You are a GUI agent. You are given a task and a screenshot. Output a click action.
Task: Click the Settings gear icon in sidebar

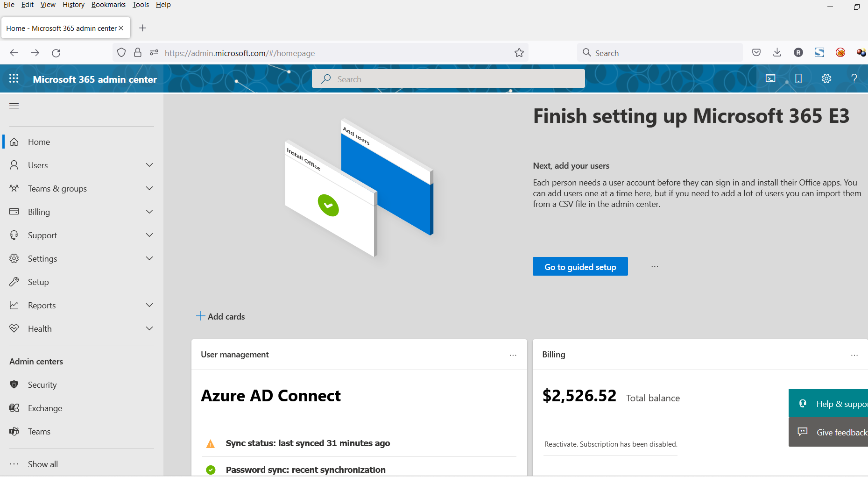pos(14,258)
